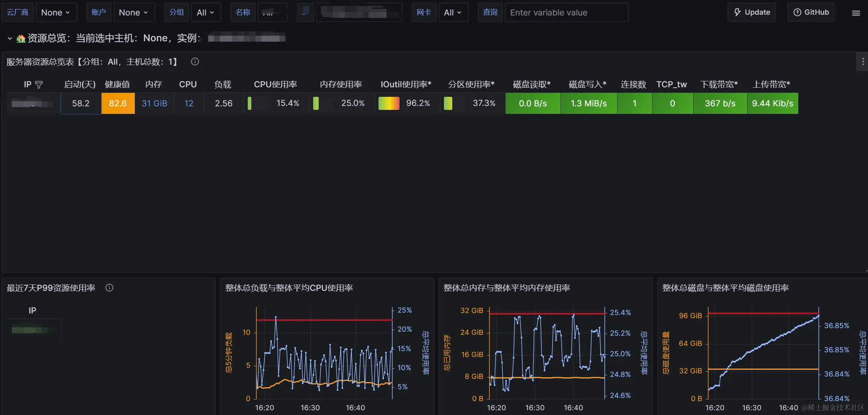Open the 分组 All dropdown
The width and height of the screenshot is (868, 415).
pos(205,12)
